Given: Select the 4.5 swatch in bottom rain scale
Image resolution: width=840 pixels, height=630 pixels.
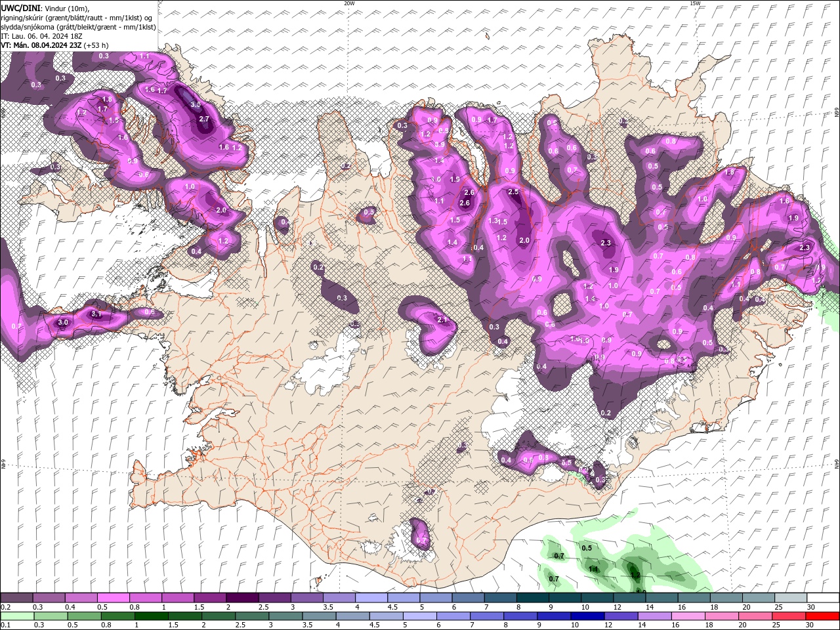Looking at the screenshot, I should pos(386,616).
